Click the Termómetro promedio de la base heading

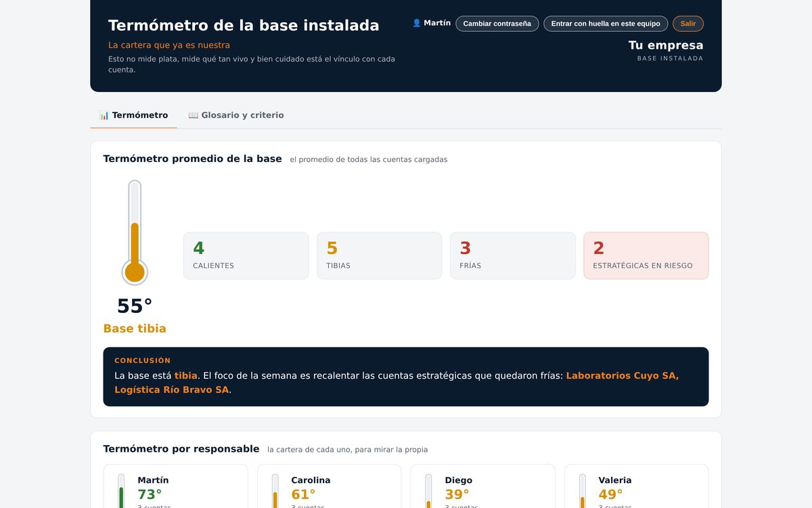[192, 158]
